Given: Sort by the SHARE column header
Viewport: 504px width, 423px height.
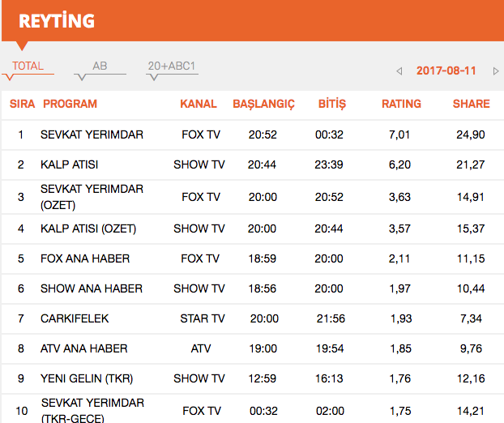Looking at the screenshot, I should pos(471,104).
